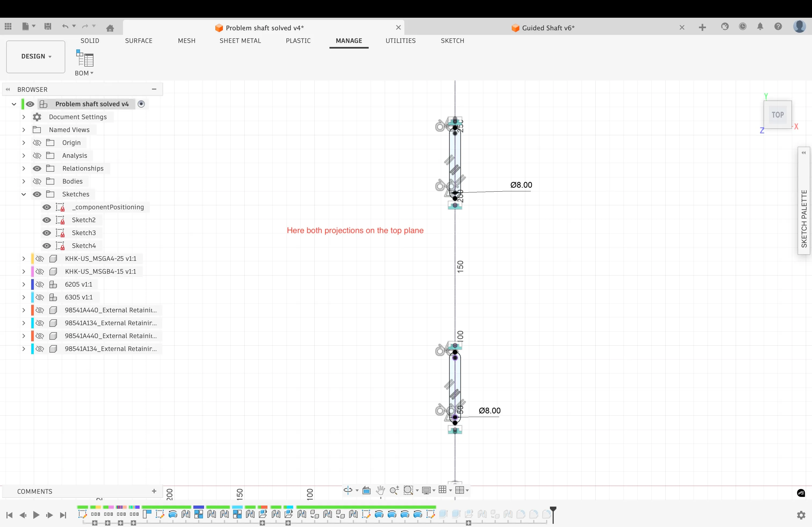This screenshot has width=812, height=527.
Task: Collapse BROWSER panel with double arrows
Action: click(8, 89)
